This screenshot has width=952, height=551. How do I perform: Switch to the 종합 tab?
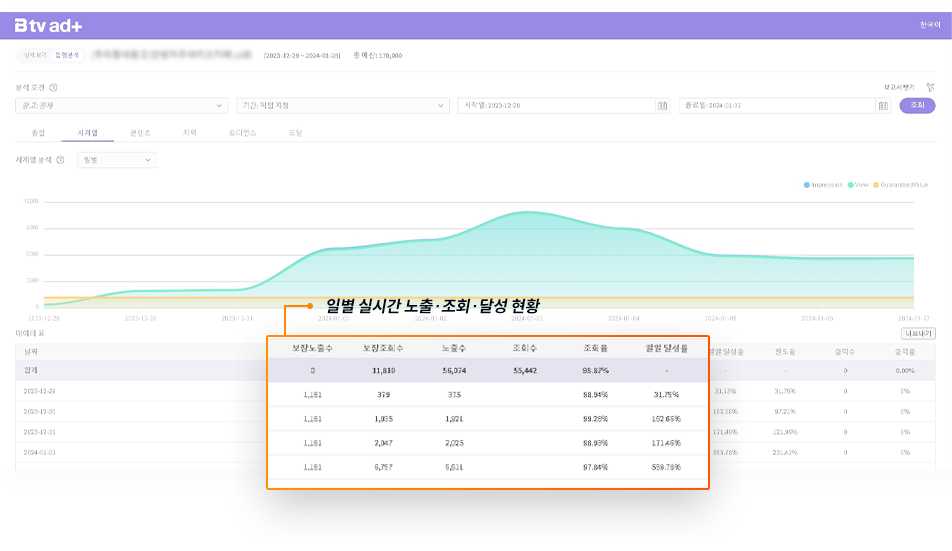(x=38, y=133)
